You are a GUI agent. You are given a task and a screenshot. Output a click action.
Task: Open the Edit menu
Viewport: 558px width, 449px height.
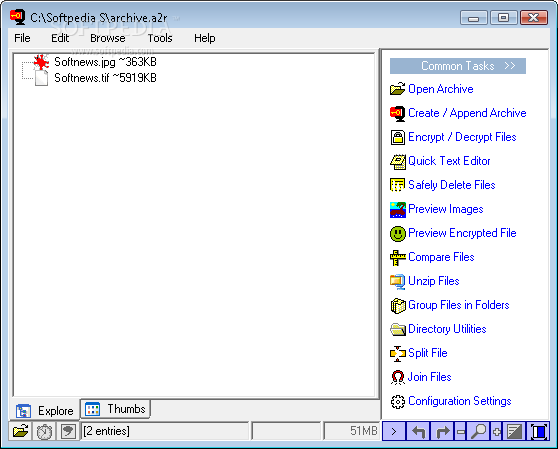(x=60, y=38)
